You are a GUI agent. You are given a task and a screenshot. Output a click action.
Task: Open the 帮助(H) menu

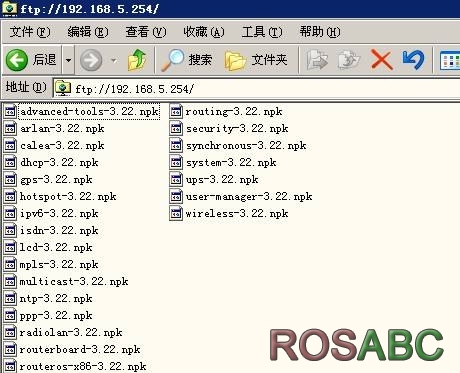[x=320, y=32]
